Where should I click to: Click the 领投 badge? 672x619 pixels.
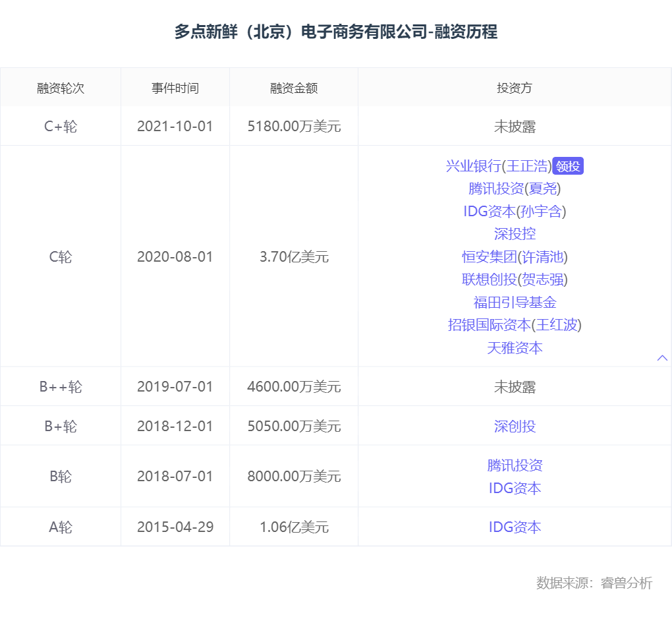(568, 166)
